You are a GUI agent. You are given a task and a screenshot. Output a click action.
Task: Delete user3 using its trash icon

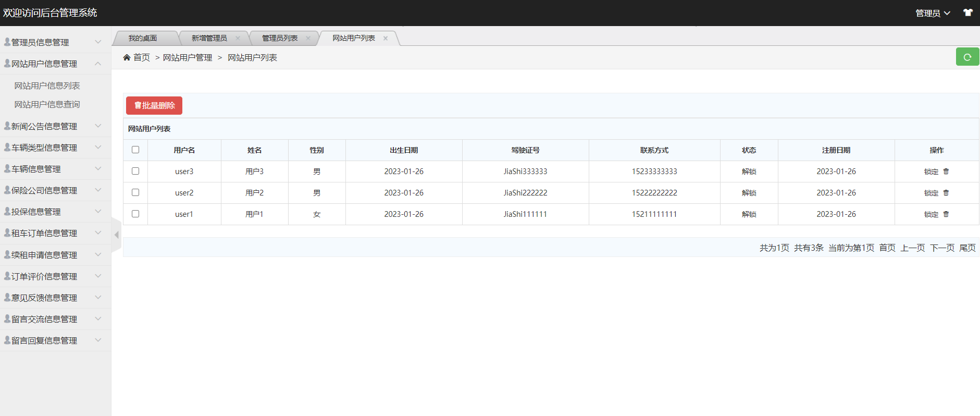946,171
